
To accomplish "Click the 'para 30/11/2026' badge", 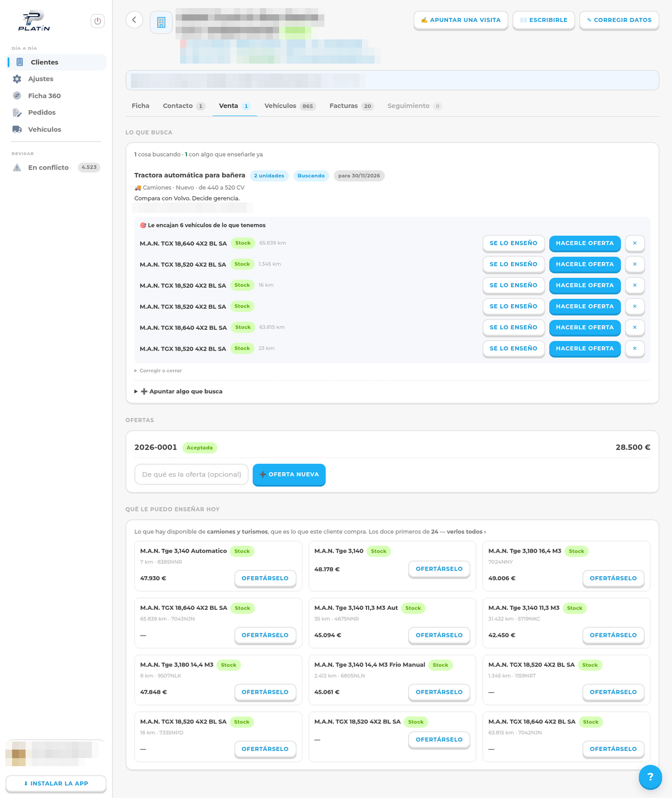I will click(x=359, y=176).
